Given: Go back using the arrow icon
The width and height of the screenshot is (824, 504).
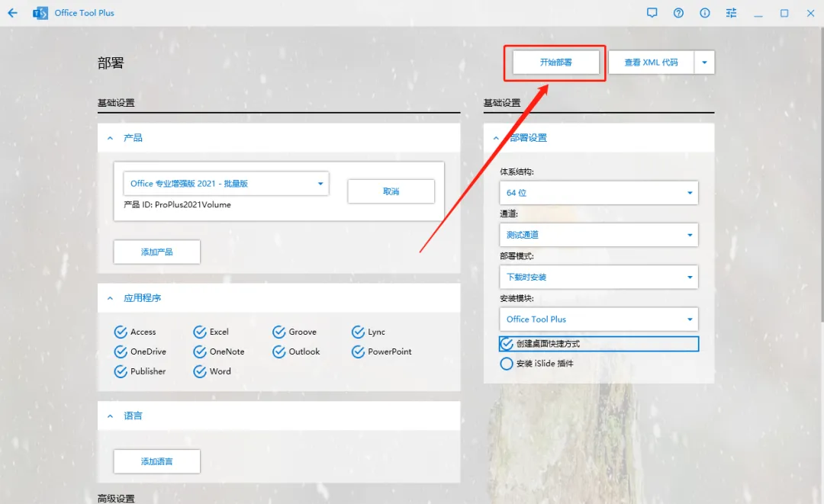Looking at the screenshot, I should coord(13,13).
